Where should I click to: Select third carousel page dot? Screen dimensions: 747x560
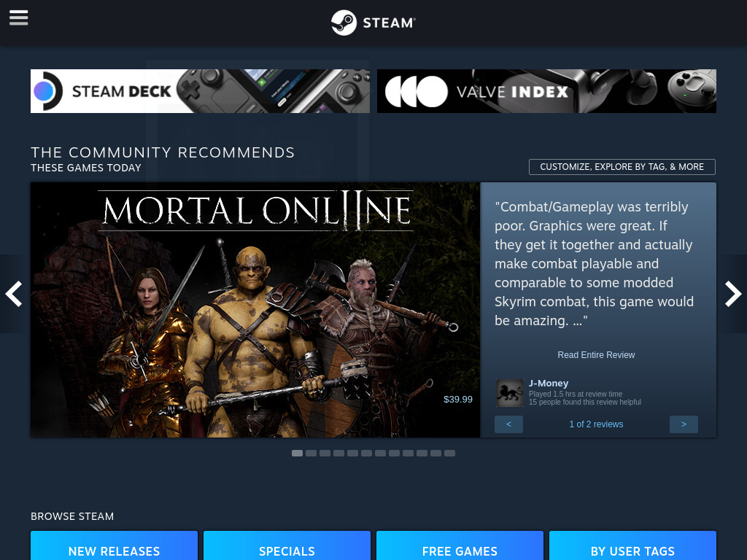tap(325, 454)
